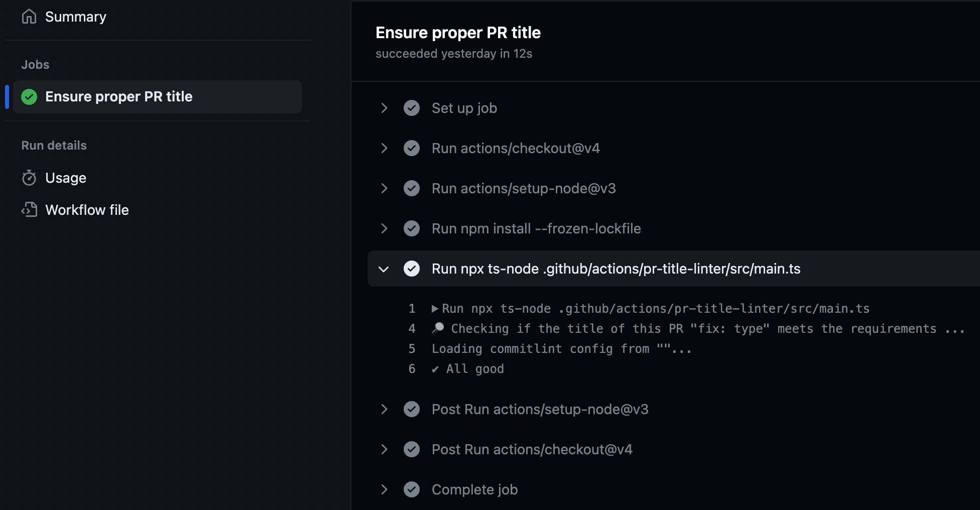The height and width of the screenshot is (510, 980).
Task: Click the success check icon on Set up job
Action: pyautogui.click(x=412, y=108)
